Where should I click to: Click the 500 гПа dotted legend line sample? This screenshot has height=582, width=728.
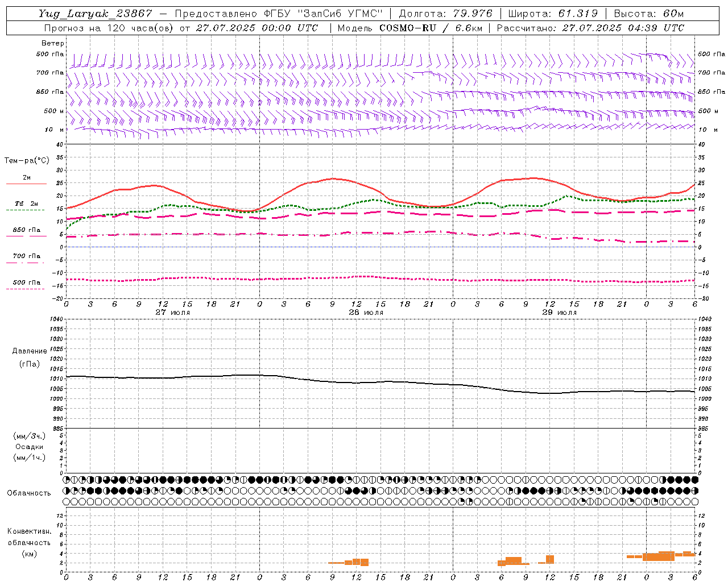point(26,289)
